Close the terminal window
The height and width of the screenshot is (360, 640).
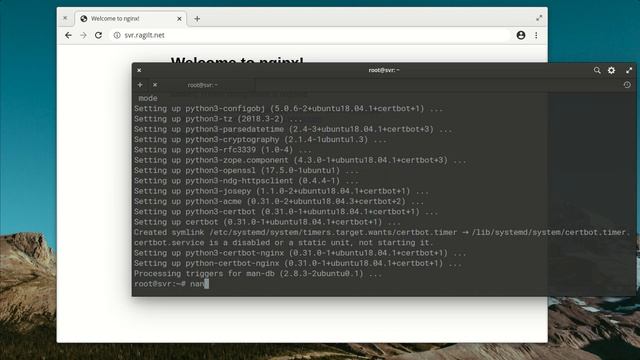(139, 70)
